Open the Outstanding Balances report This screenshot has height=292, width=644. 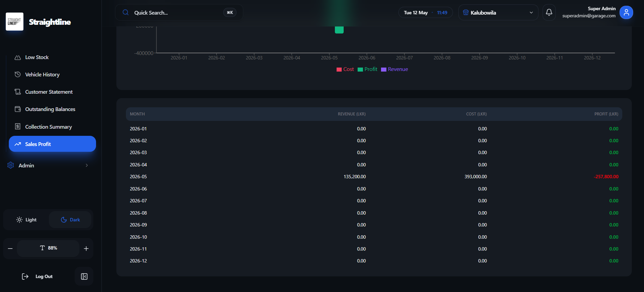tap(52, 109)
